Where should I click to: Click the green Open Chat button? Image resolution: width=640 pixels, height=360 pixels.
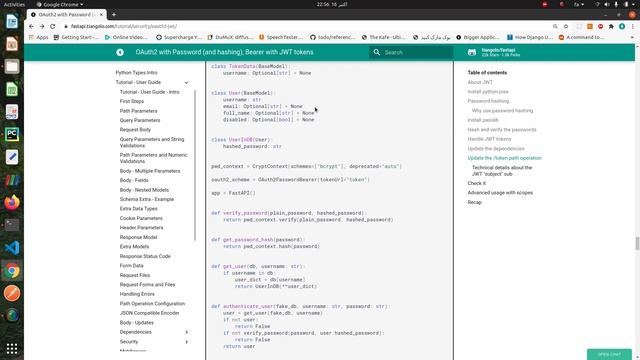(609, 354)
